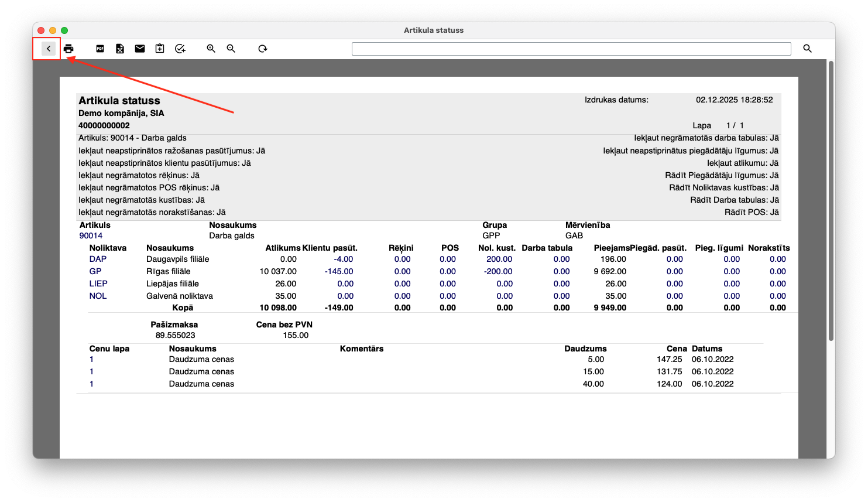The height and width of the screenshot is (502, 868).
Task: Open DAP stock movement value 200.00
Action: pyautogui.click(x=499, y=259)
